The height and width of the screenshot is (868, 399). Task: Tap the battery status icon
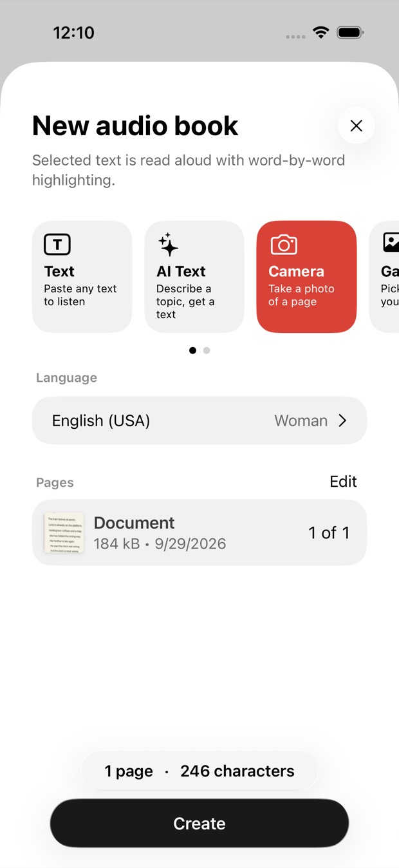click(x=351, y=32)
